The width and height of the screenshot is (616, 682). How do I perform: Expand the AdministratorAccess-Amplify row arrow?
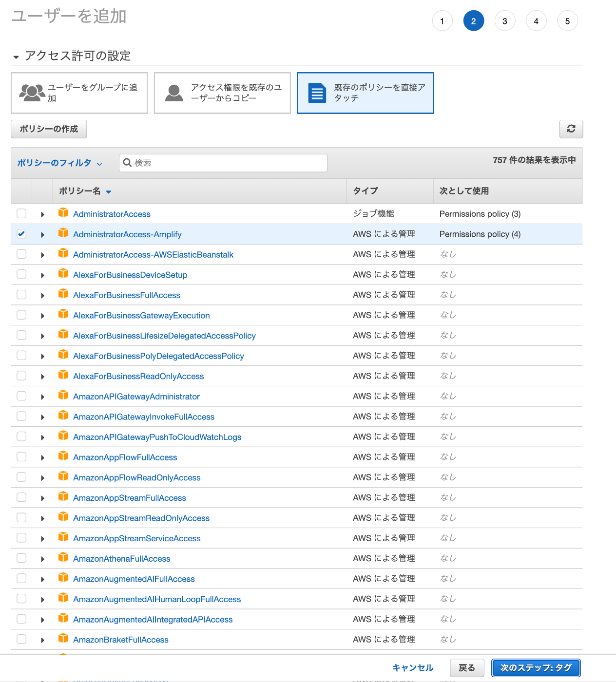coord(42,235)
